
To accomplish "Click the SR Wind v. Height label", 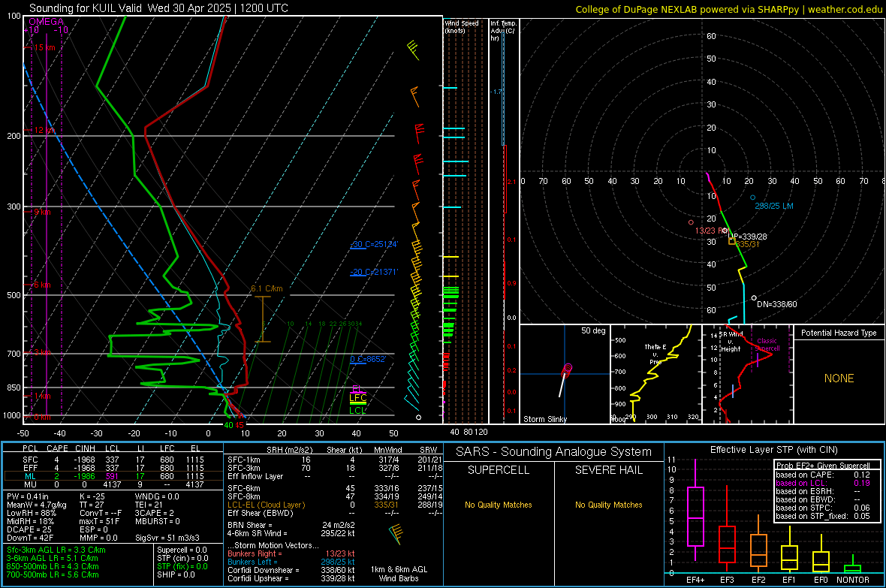I will pos(731,342).
